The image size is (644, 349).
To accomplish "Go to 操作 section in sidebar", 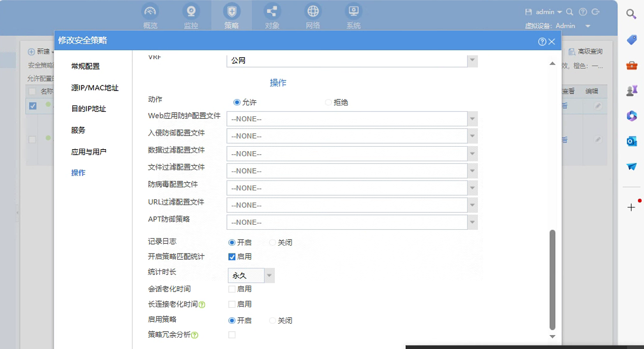I will pyautogui.click(x=78, y=173).
